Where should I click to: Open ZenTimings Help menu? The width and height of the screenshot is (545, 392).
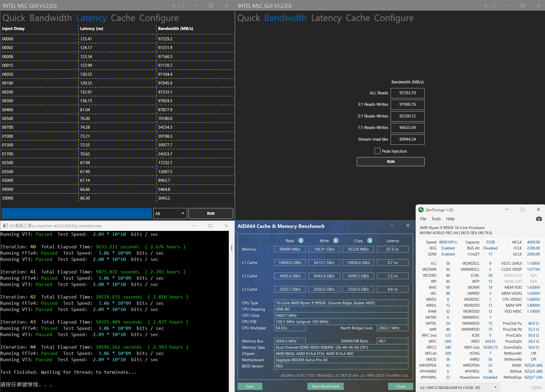(x=450, y=219)
